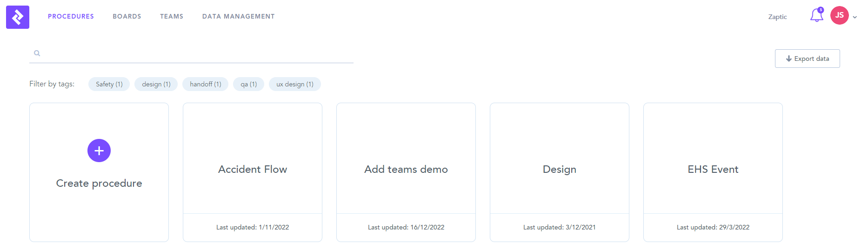This screenshot has height=249, width=868.
Task: Click the JS user avatar
Action: 839,15
